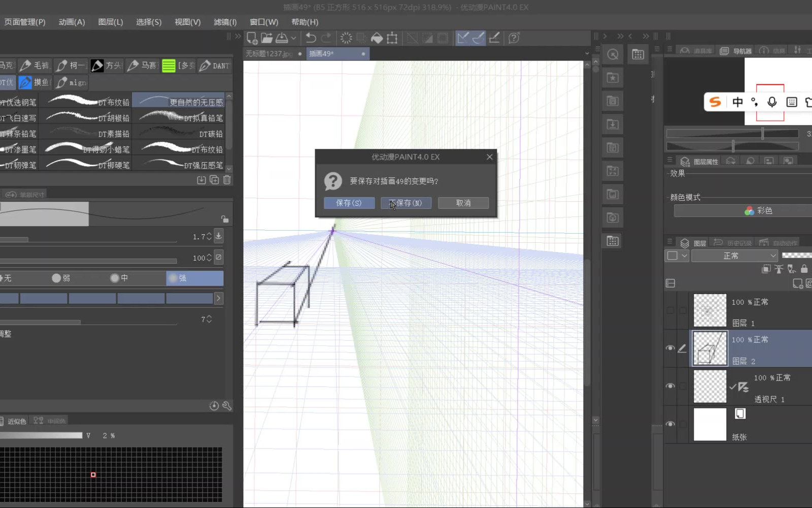
Task: Open the palette color dropdown in Layer panel
Action: click(678, 256)
